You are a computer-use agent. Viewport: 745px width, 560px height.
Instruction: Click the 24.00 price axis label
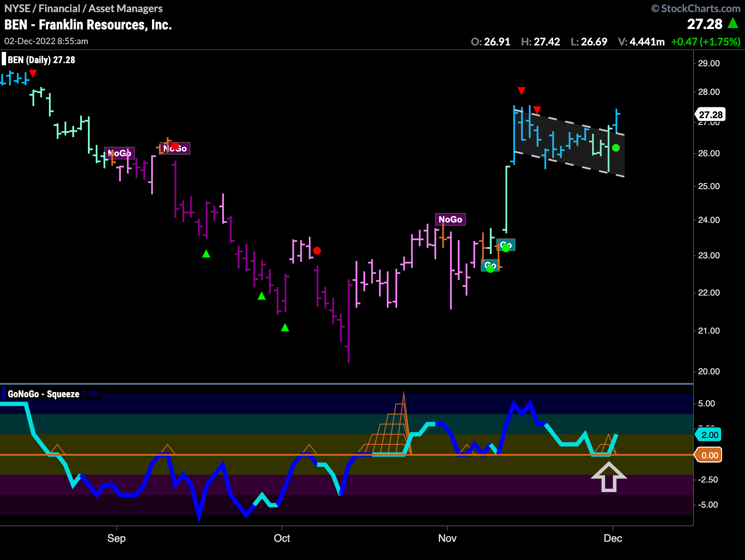(x=709, y=220)
